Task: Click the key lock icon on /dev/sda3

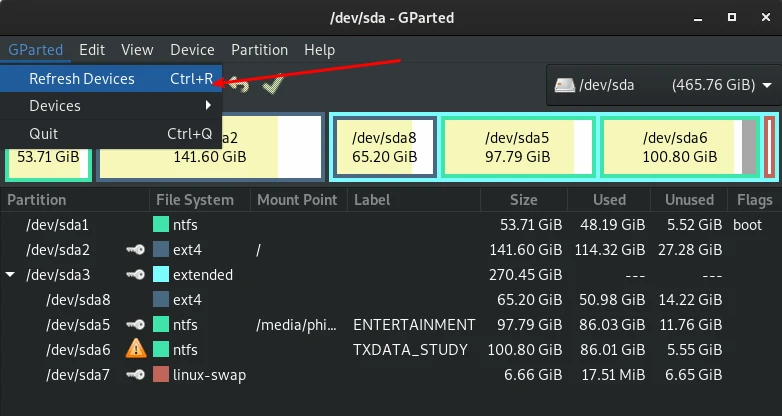Action: click(x=136, y=274)
